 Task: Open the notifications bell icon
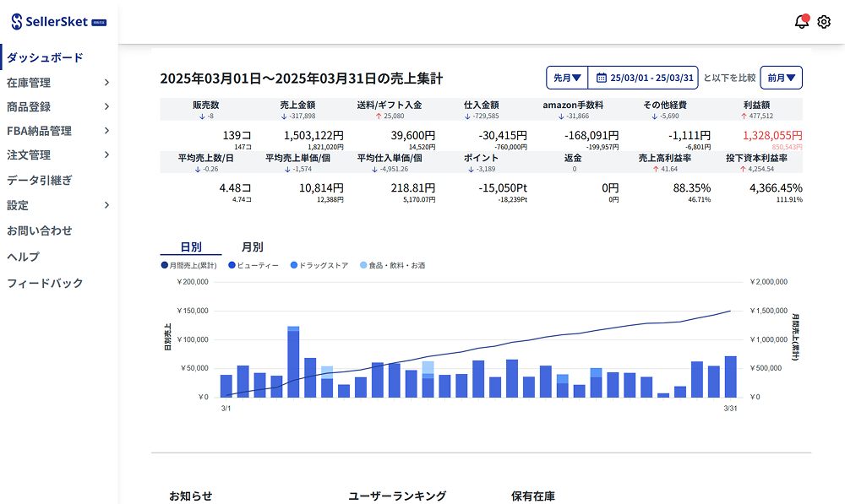(x=801, y=22)
